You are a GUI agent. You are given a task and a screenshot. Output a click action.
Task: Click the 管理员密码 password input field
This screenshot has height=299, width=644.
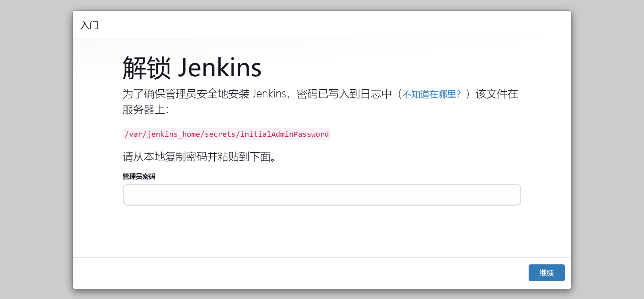point(322,195)
